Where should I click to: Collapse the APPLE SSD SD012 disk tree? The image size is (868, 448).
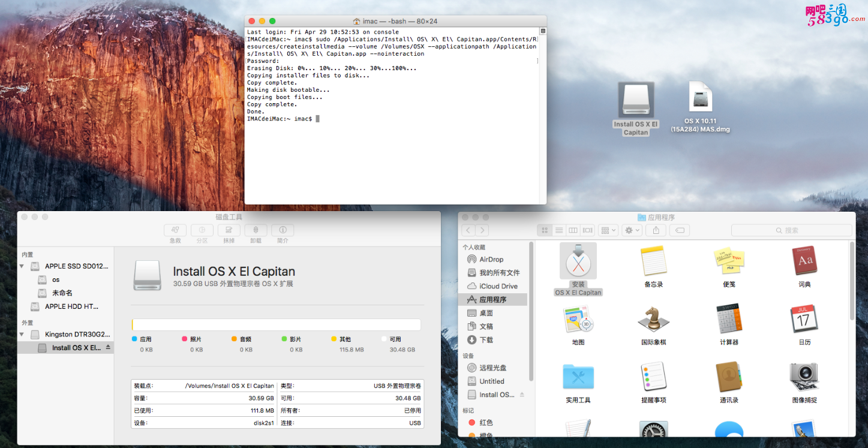point(22,266)
